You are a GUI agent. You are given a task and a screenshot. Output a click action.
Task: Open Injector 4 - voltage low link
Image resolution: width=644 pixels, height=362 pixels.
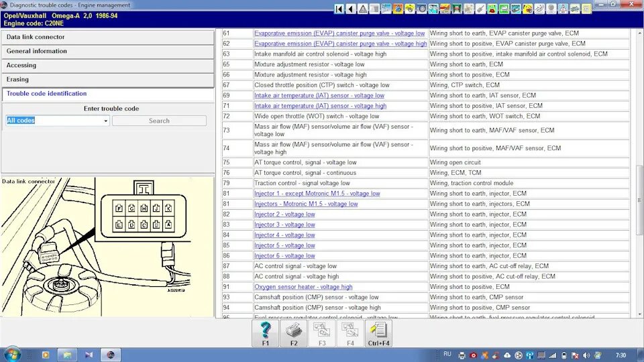coord(284,235)
